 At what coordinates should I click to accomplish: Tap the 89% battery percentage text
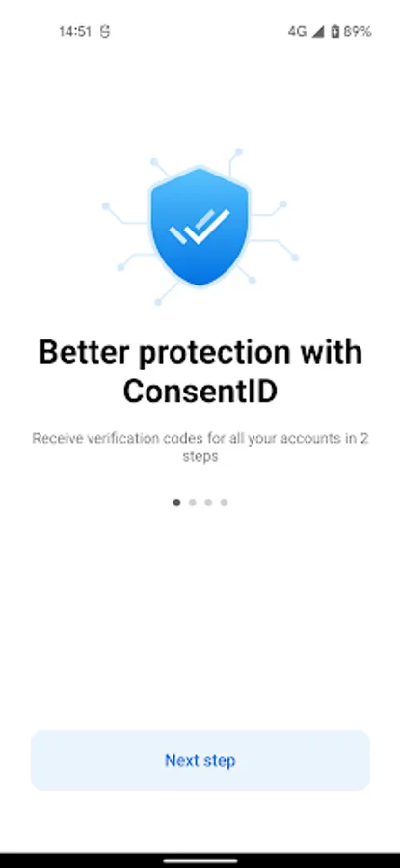click(357, 32)
